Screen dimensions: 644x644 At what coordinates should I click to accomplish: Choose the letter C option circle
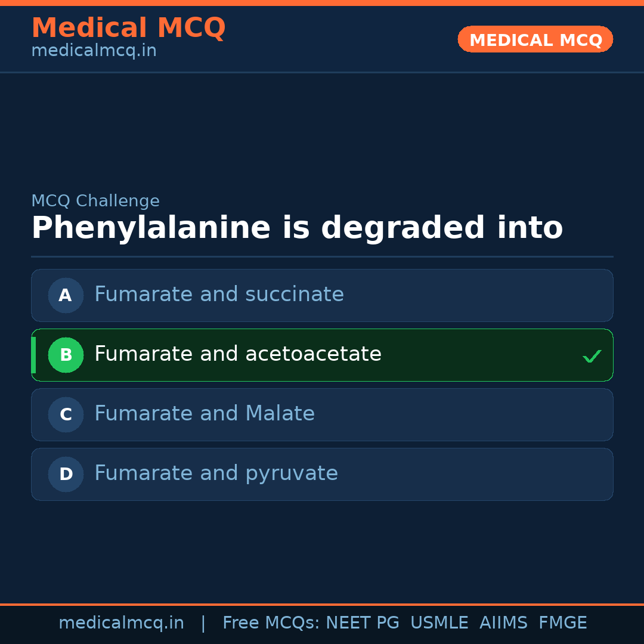point(66,414)
